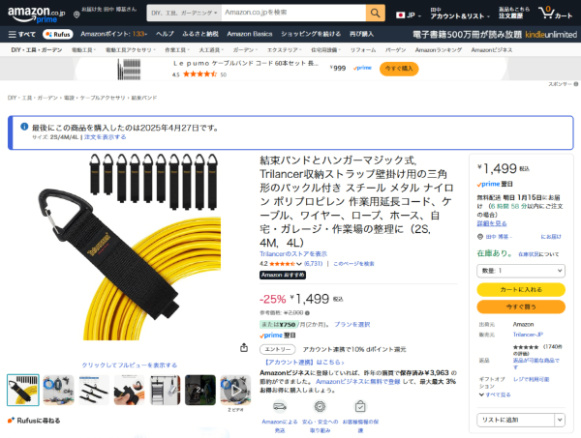Click the orange search magnifier button
The image size is (581, 438).
[375, 13]
